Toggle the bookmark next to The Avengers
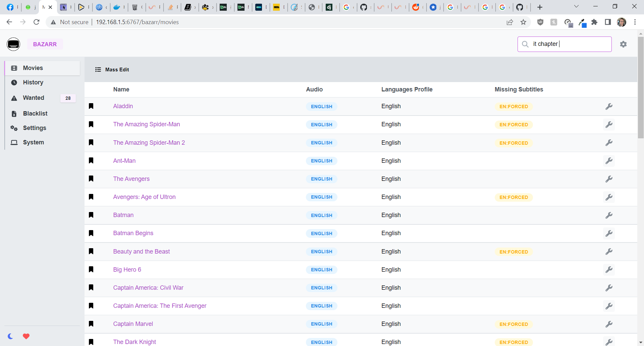 (x=91, y=179)
